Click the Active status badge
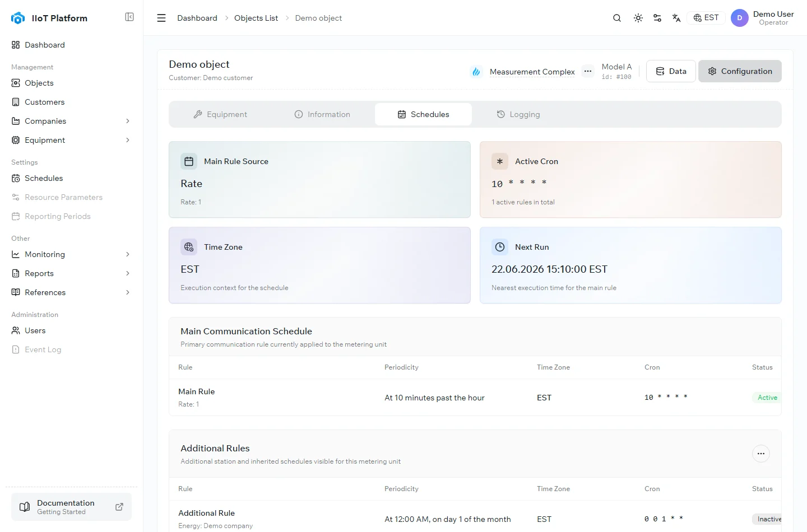Viewport: 807px width, 532px height. click(x=767, y=398)
